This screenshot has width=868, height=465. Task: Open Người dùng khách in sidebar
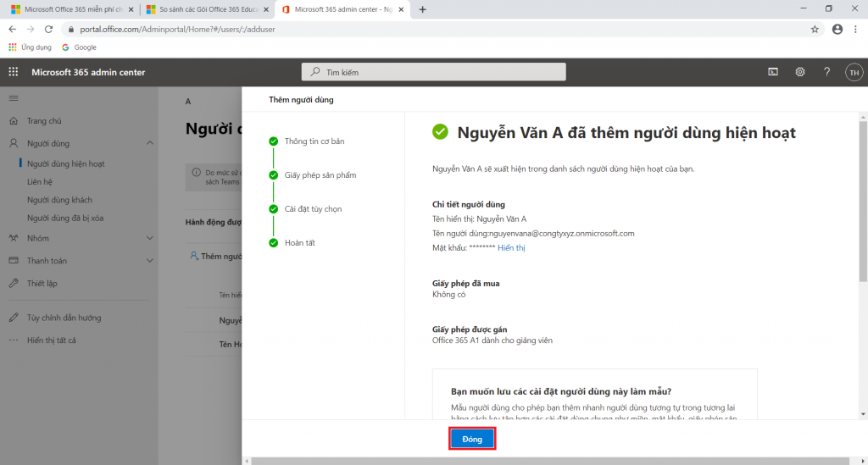click(x=60, y=200)
